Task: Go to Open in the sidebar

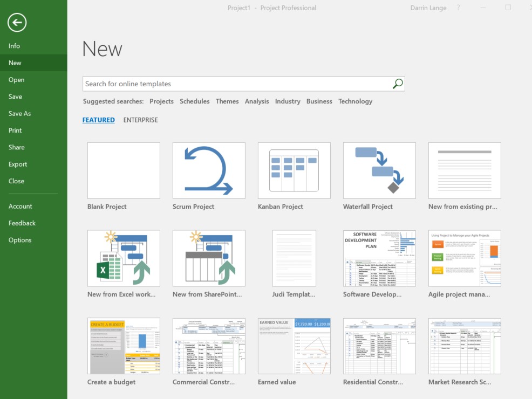Action: [33, 80]
